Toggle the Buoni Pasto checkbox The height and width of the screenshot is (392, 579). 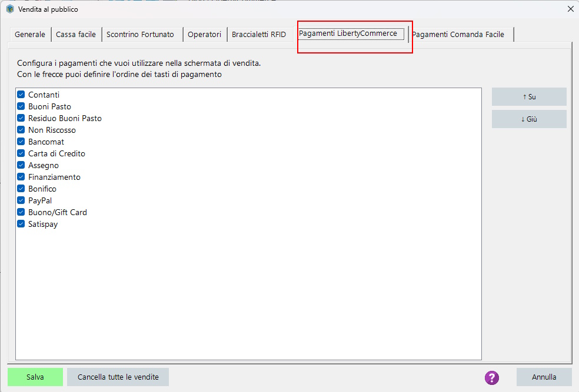[x=21, y=106]
